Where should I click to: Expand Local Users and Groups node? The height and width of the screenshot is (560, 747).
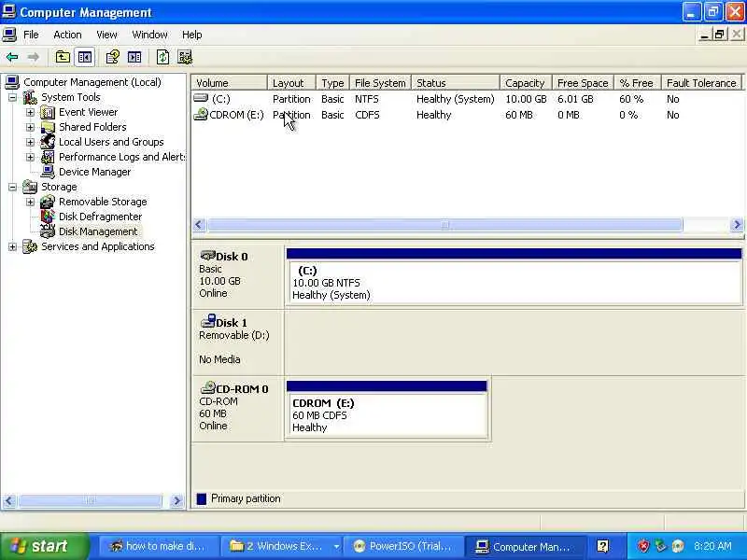pos(30,142)
